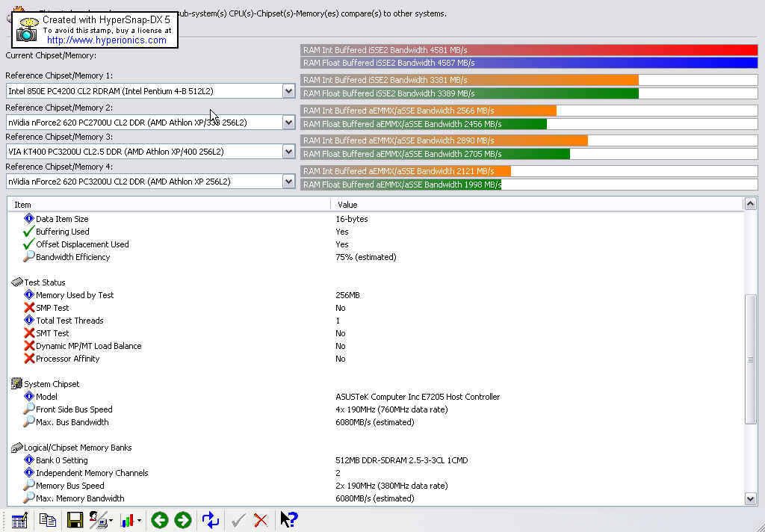The height and width of the screenshot is (532, 765).
Task: Select the Total Test Threads row
Action: [376, 321]
